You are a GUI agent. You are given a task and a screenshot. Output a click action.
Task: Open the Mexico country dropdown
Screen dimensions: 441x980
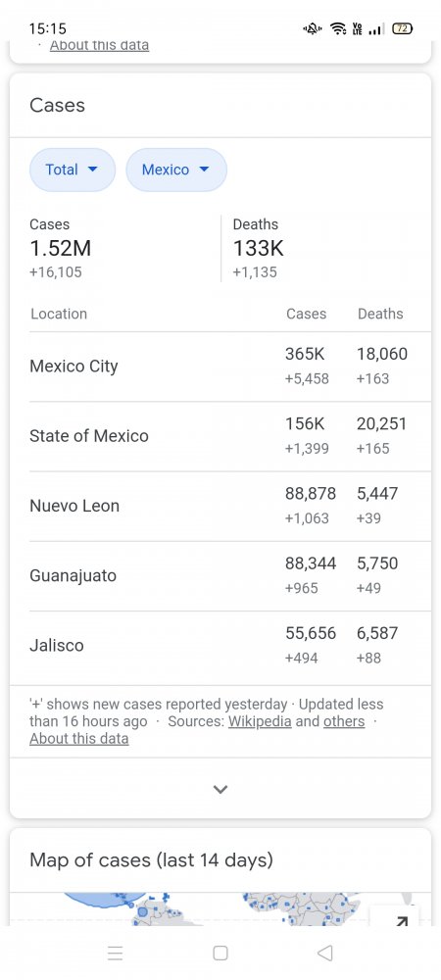tap(176, 170)
